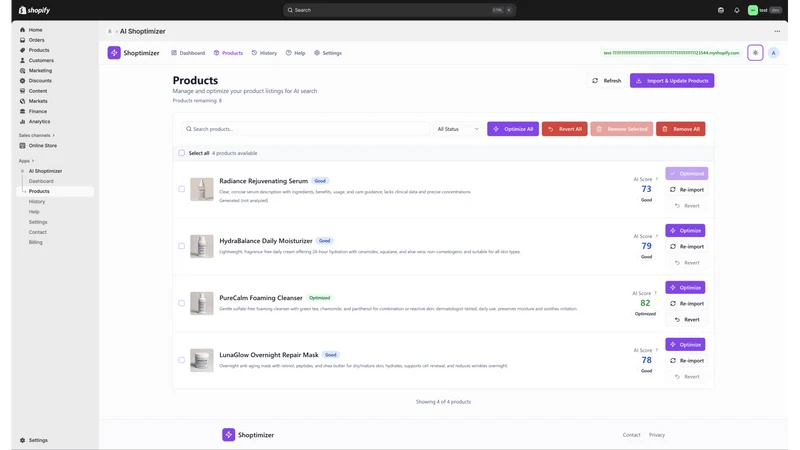This screenshot has width=800, height=450.
Task: Open the Settings tab in Shoptimizer
Action: [328, 53]
